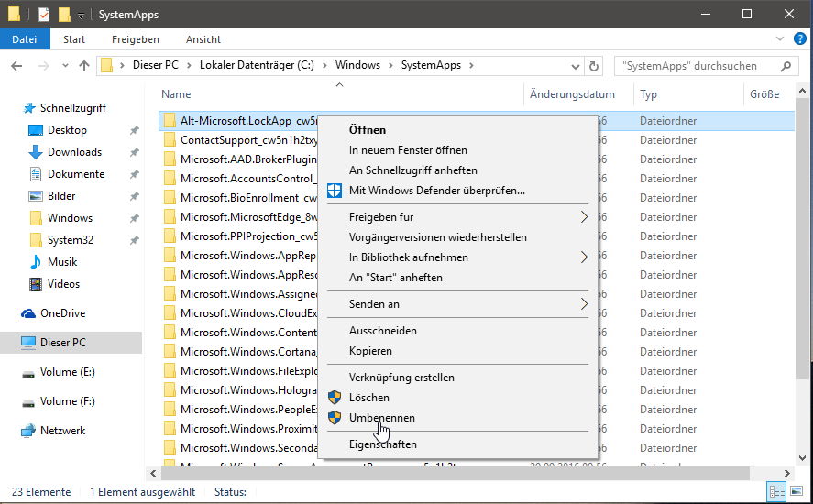This screenshot has width=813, height=504.
Task: Switch to details view layout icon
Action: [777, 491]
